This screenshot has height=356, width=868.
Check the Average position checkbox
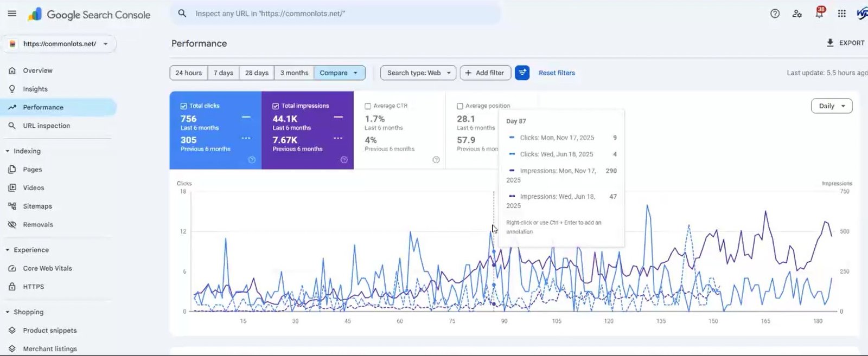pyautogui.click(x=460, y=106)
